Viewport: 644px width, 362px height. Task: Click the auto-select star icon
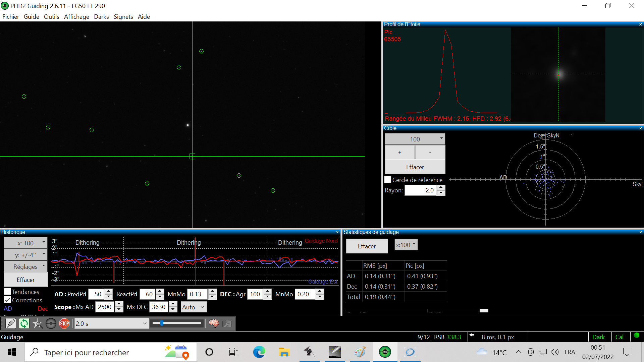pos(38,323)
